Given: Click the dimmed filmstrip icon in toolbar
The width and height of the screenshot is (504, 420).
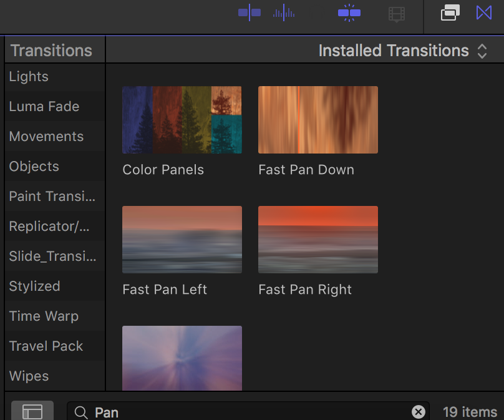Looking at the screenshot, I should pyautogui.click(x=397, y=13).
